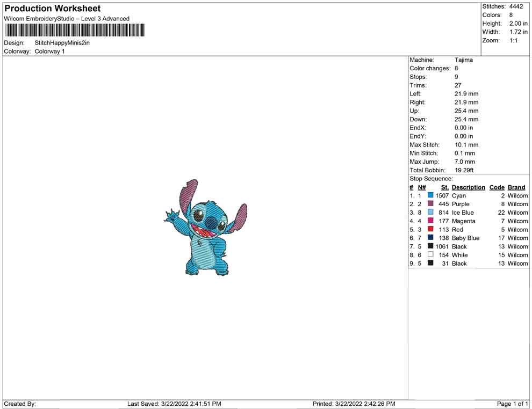The width and height of the screenshot is (532, 409).
Task: Click the Colors value '8' in header
Action: point(511,15)
